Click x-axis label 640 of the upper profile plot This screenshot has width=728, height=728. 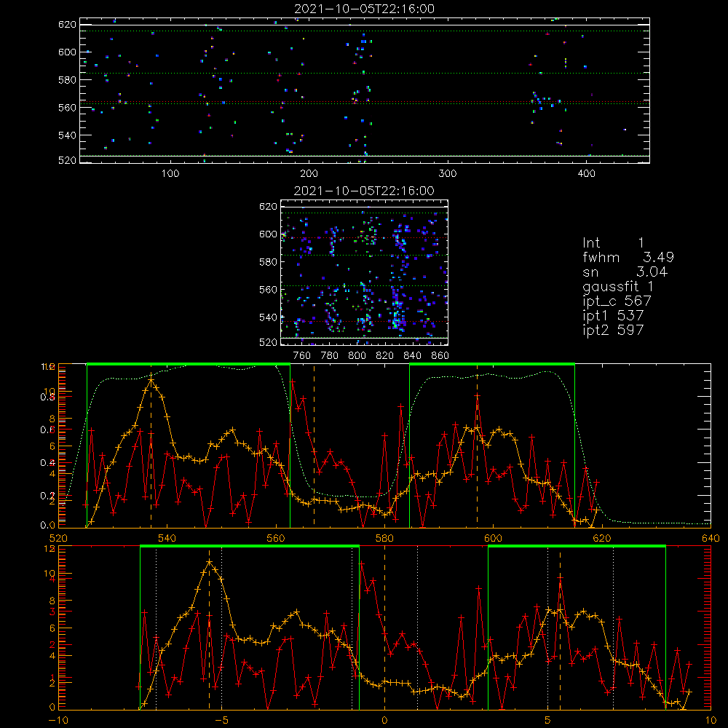(711, 539)
